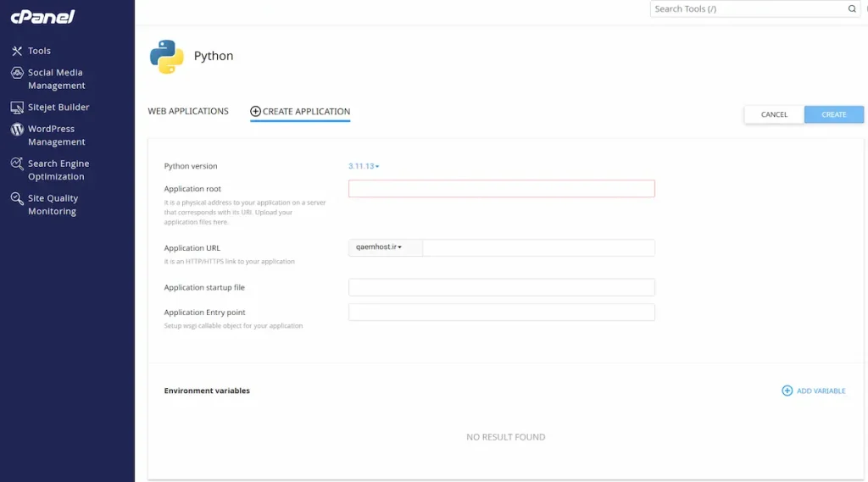Image resolution: width=868 pixels, height=482 pixels.
Task: Click the Cancel button
Action: (774, 114)
